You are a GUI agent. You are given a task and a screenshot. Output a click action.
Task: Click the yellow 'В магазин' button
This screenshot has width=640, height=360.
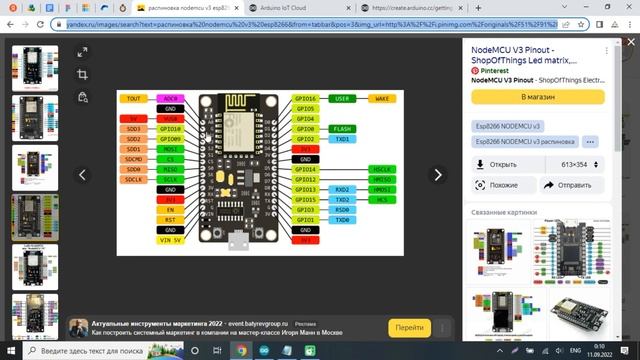pos(538,97)
